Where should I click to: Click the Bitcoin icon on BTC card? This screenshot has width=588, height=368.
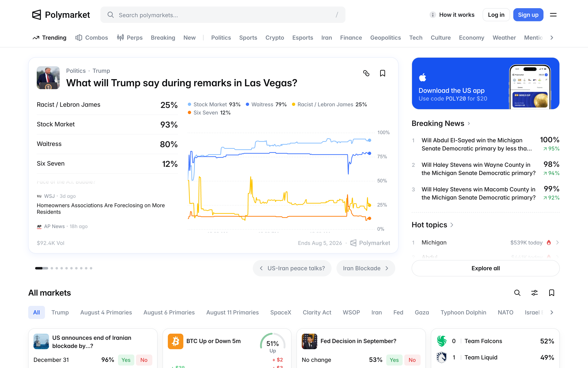coord(175,341)
